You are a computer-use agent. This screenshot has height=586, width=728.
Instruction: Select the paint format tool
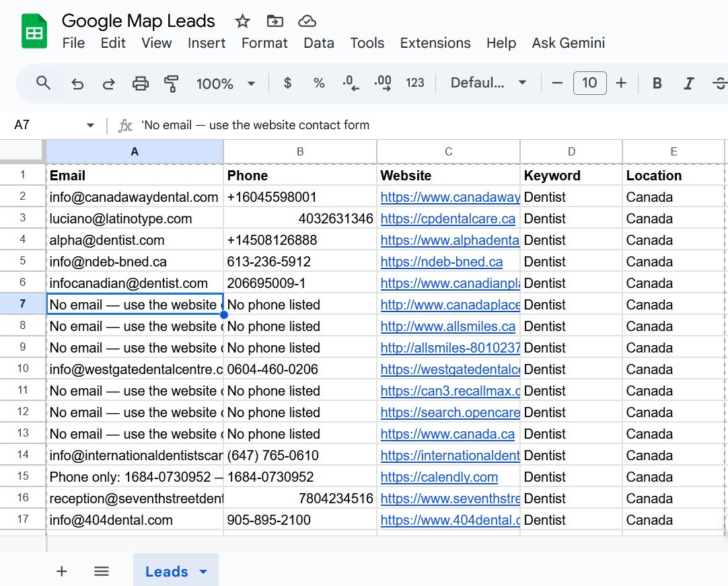coord(172,83)
